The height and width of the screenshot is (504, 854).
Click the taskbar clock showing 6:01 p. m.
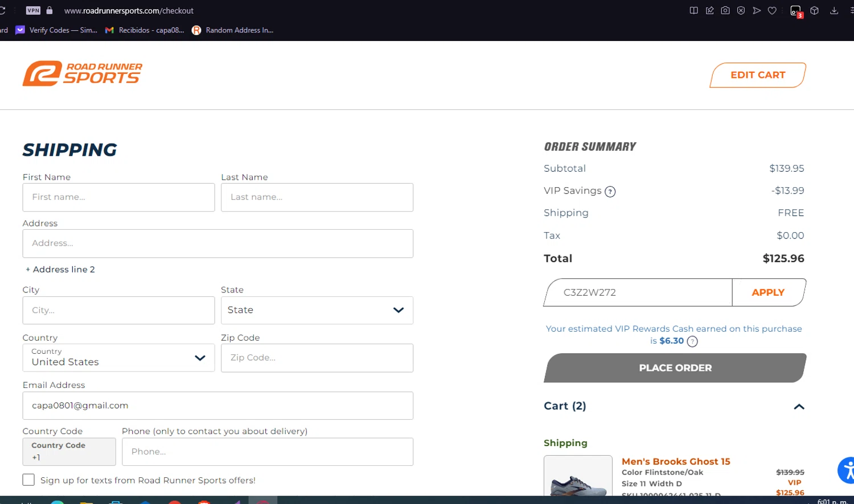click(x=832, y=501)
